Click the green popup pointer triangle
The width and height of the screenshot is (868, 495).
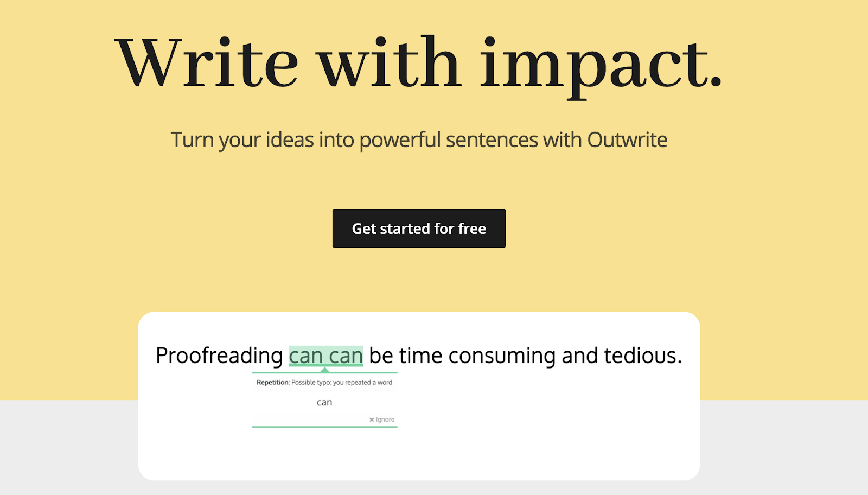[x=325, y=370]
